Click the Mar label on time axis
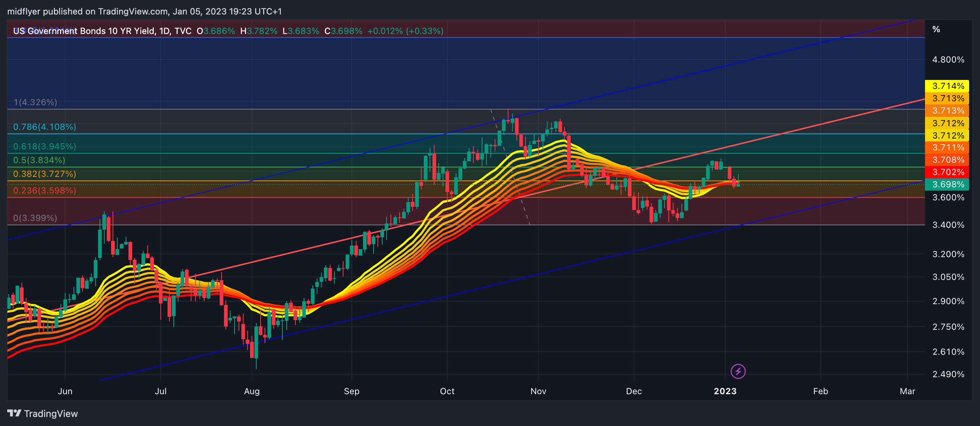The height and width of the screenshot is (426, 980). 907,391
